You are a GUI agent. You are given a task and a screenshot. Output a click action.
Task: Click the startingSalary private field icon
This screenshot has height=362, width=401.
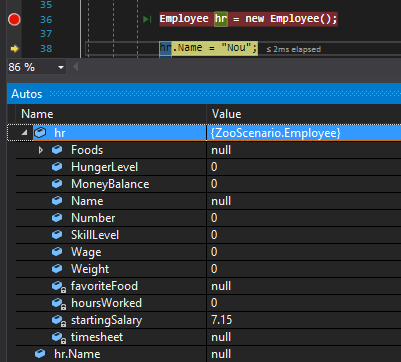pos(59,320)
